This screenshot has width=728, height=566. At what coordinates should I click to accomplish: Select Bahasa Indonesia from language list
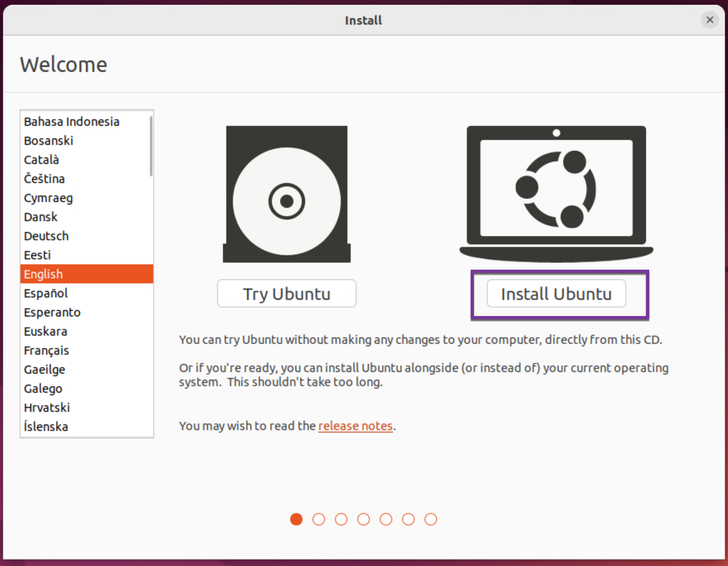pos(71,122)
